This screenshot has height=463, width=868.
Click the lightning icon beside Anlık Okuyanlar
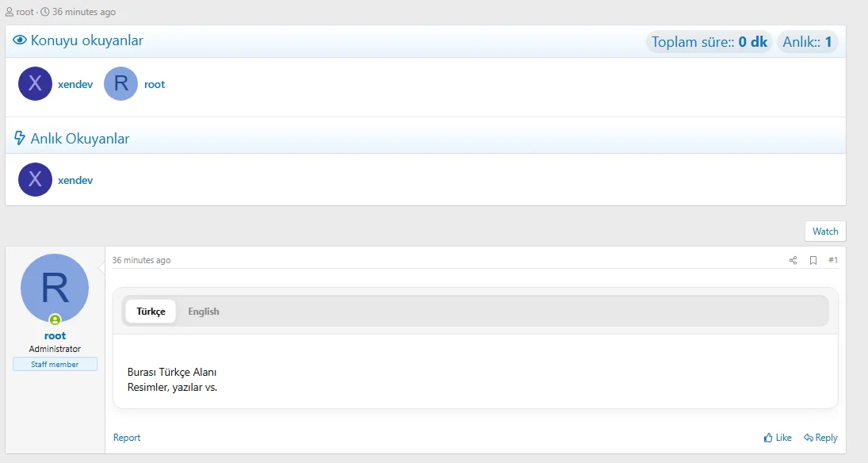point(20,139)
